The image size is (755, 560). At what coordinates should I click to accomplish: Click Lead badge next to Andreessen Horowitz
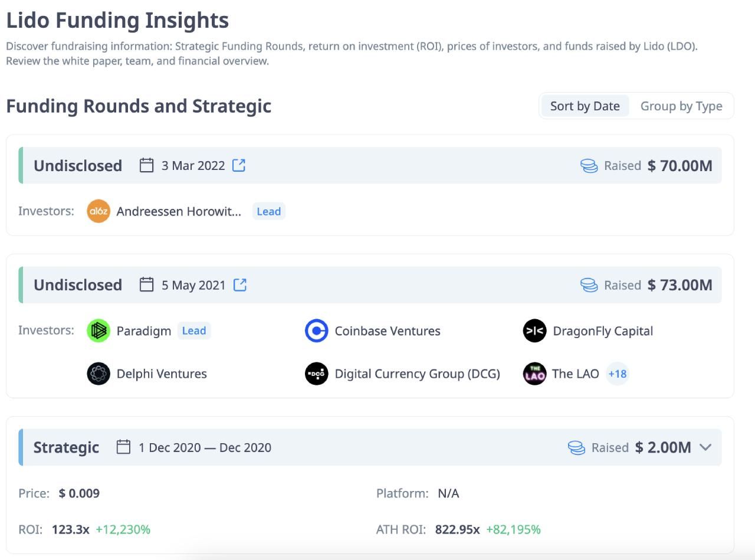pyautogui.click(x=269, y=211)
